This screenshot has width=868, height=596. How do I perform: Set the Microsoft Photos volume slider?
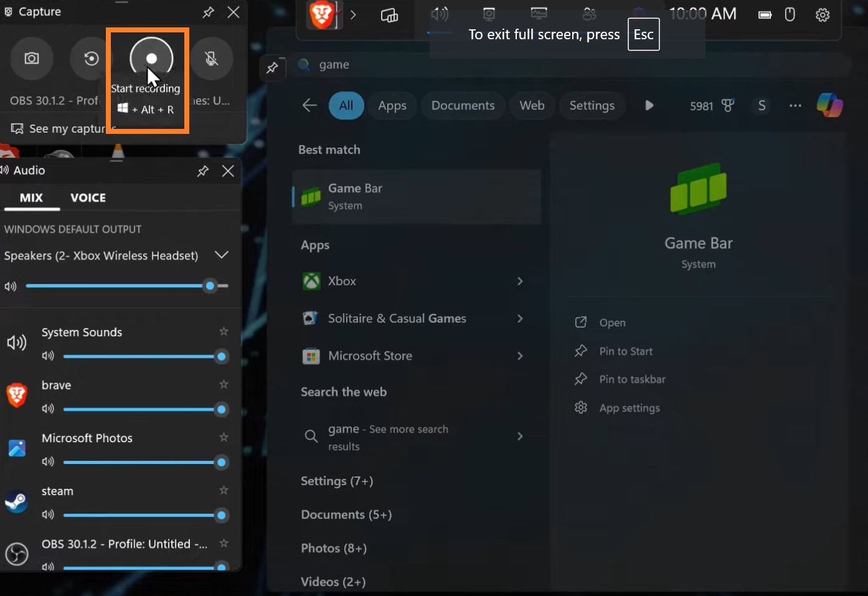[x=145, y=463]
